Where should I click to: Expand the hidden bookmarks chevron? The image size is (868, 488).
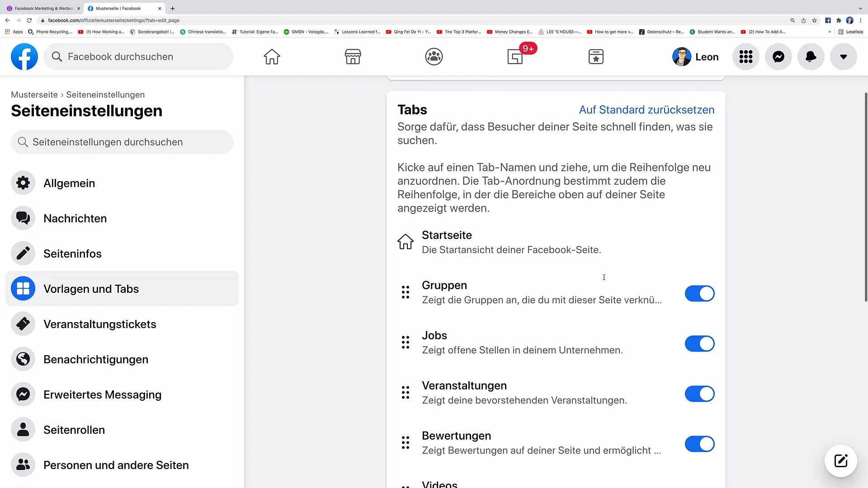pyautogui.click(x=830, y=32)
